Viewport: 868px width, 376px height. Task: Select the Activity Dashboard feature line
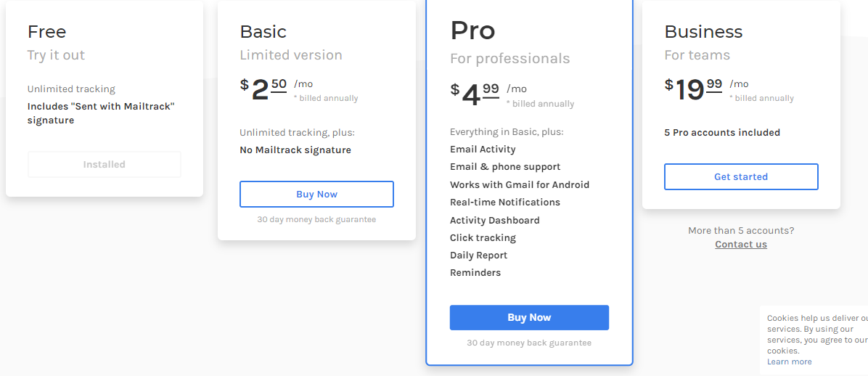[494, 221]
